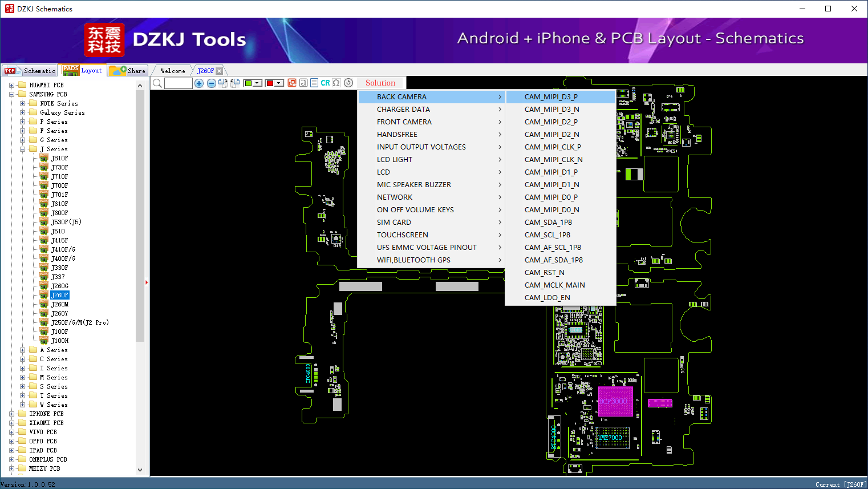Expand the OPPO PCB tree node

pyautogui.click(x=12, y=441)
